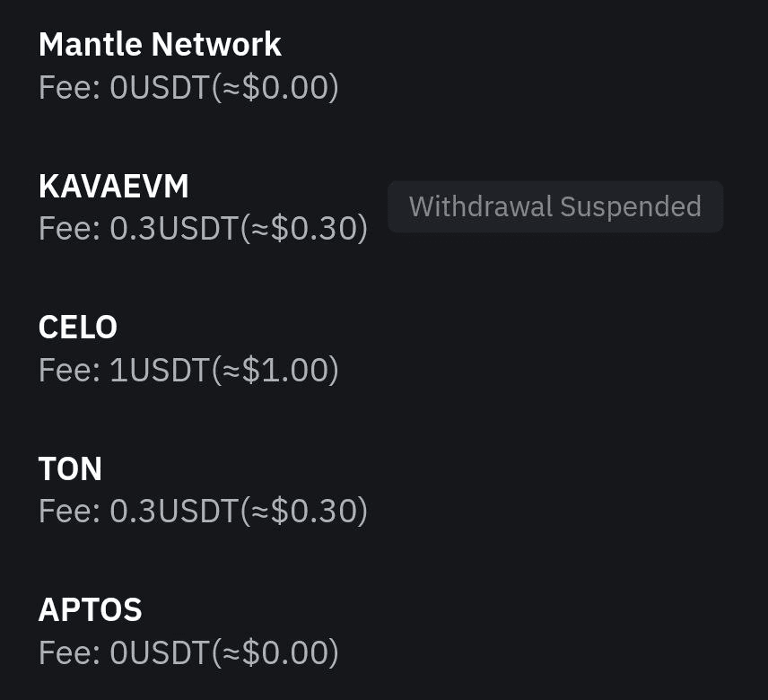Click the CELO heading label
The height and width of the screenshot is (700, 768).
(78, 328)
